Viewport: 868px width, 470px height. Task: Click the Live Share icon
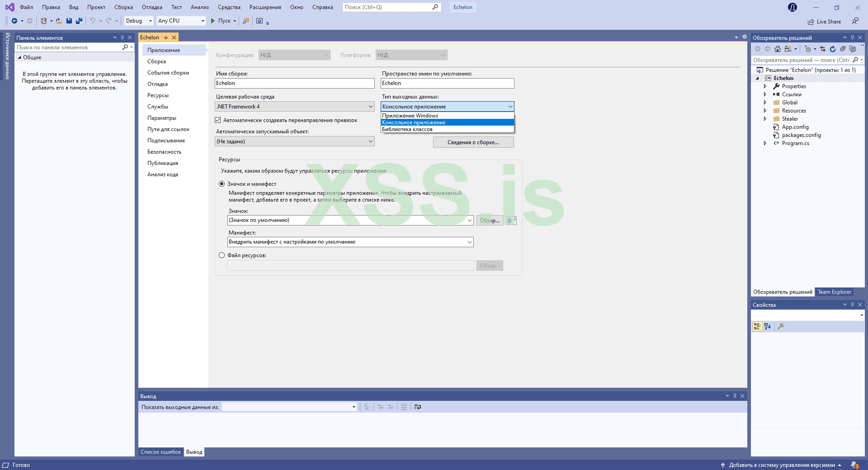(x=811, y=22)
